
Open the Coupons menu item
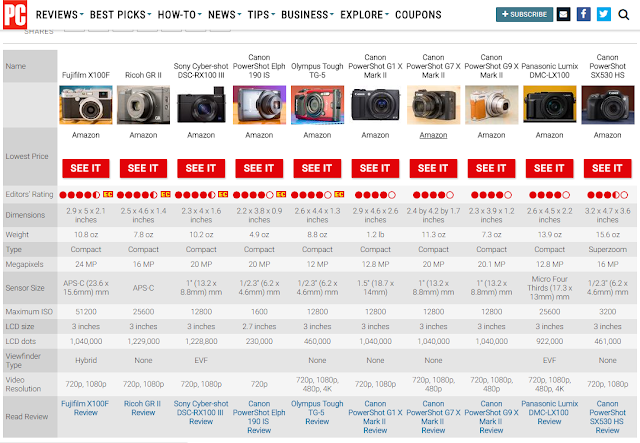point(418,15)
